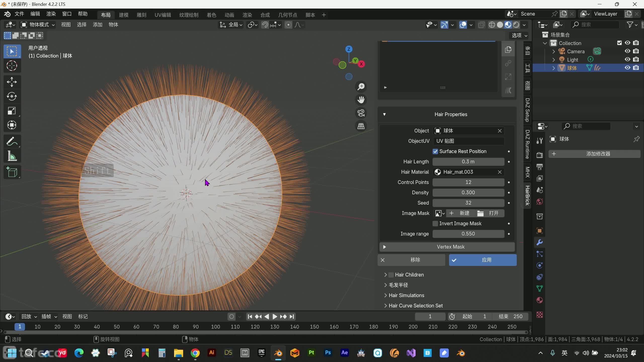Click 打开 to open image mask
644x362 pixels.
490,213
